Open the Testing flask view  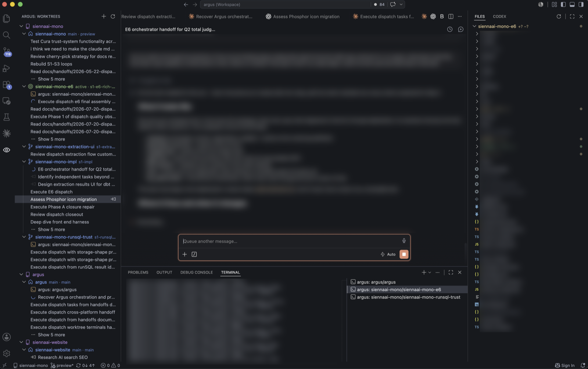click(6, 117)
